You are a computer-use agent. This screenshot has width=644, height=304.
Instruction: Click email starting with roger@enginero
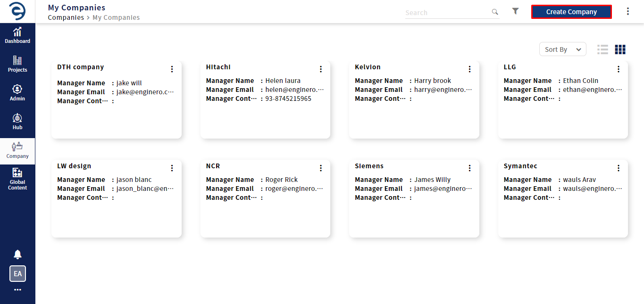(294, 189)
